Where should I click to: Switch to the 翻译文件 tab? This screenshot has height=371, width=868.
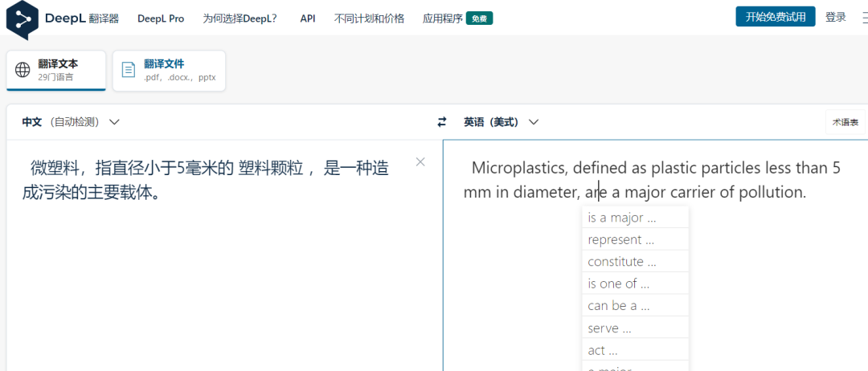(169, 71)
